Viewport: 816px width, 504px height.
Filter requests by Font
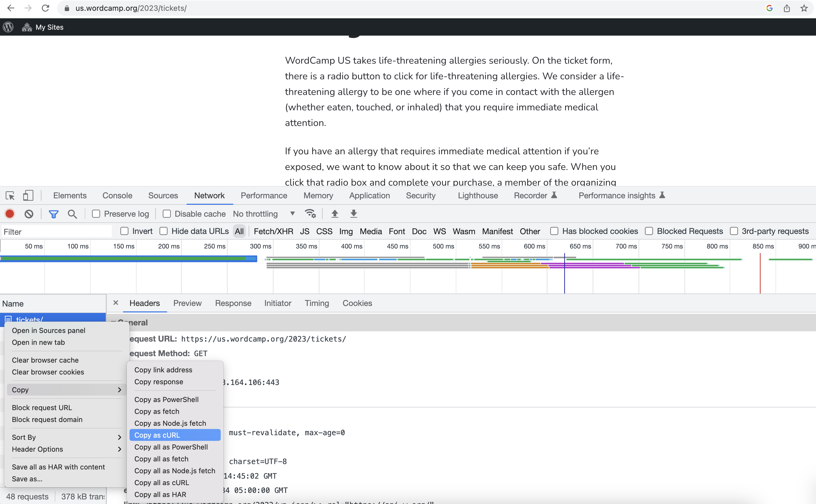(x=397, y=231)
